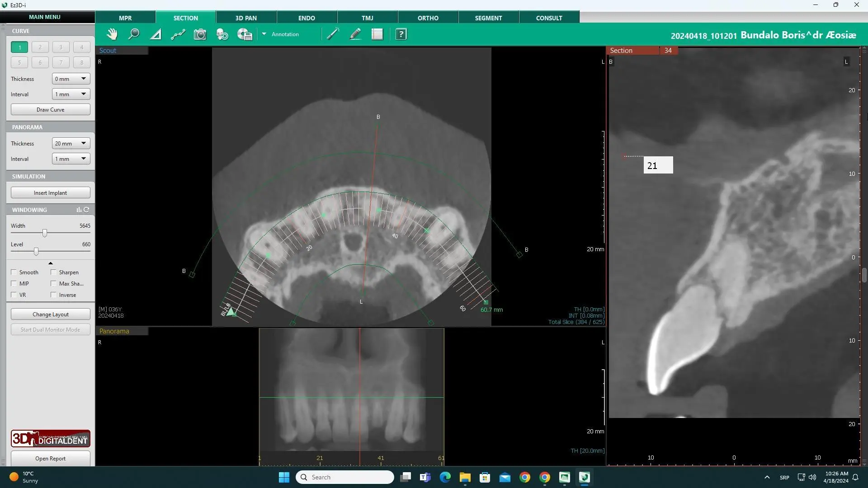Click the Draw Curve button
This screenshot has height=488, width=868.
coord(51,109)
